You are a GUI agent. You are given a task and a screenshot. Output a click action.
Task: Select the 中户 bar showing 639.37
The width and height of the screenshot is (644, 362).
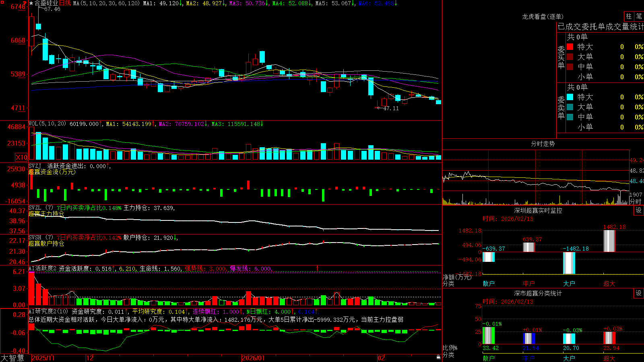point(529,247)
